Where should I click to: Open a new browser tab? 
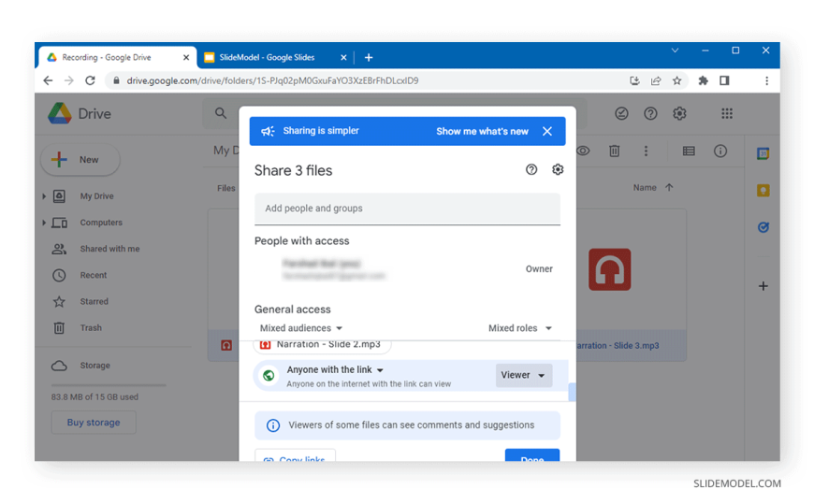369,58
